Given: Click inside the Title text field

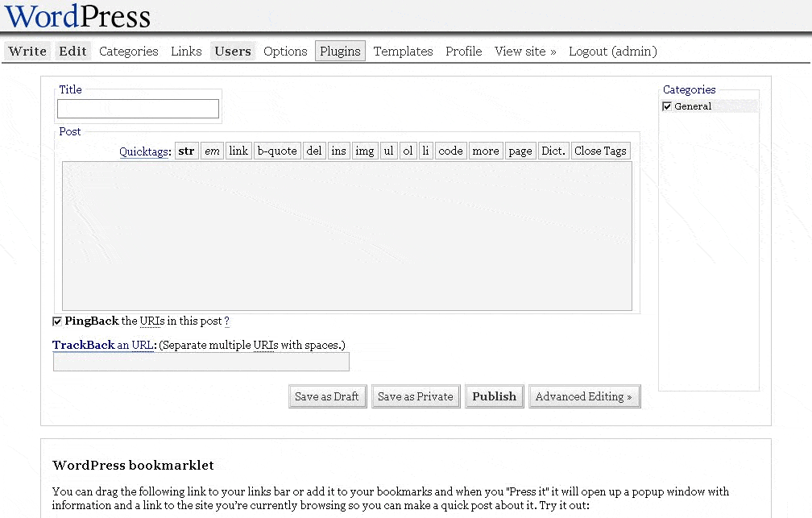Looking at the screenshot, I should coord(138,109).
